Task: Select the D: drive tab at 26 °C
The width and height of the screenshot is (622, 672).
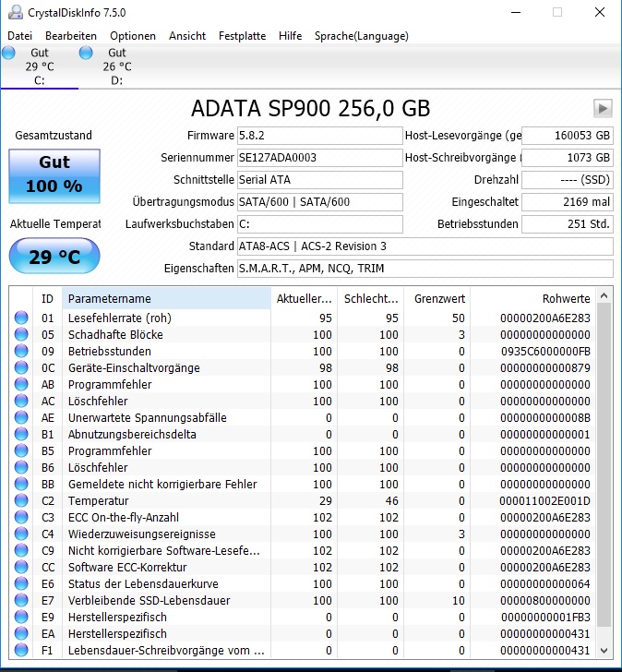Action: (116, 66)
